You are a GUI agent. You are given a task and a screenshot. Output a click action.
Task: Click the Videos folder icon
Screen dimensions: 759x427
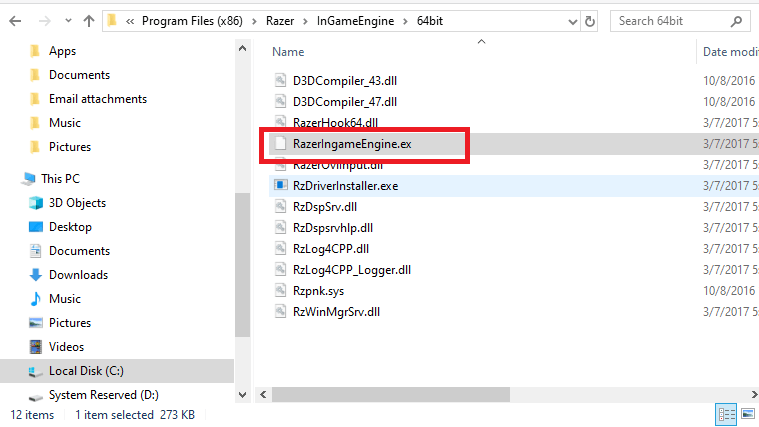[x=35, y=347]
